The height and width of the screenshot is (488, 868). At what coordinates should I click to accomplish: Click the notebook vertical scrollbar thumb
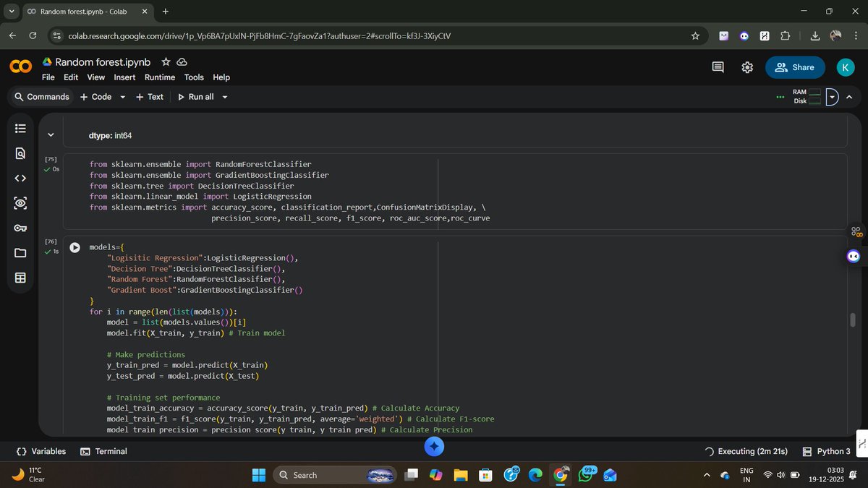coord(853,320)
